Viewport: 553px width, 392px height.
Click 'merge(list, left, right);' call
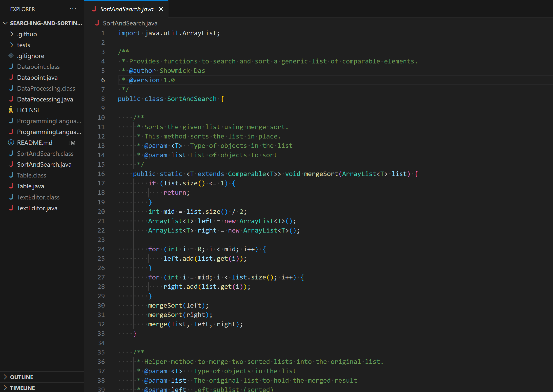click(x=195, y=324)
